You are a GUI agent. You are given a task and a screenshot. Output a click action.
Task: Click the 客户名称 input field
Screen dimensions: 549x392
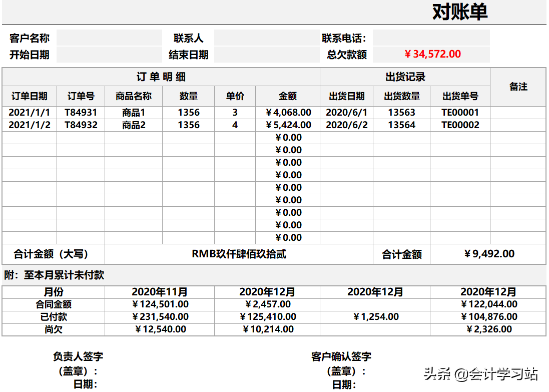(109, 37)
